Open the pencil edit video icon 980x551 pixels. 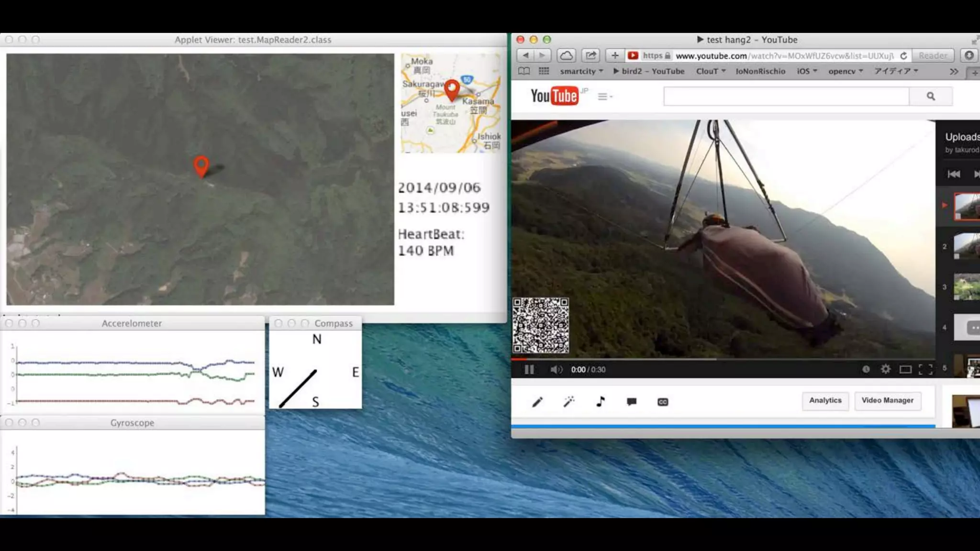point(537,402)
